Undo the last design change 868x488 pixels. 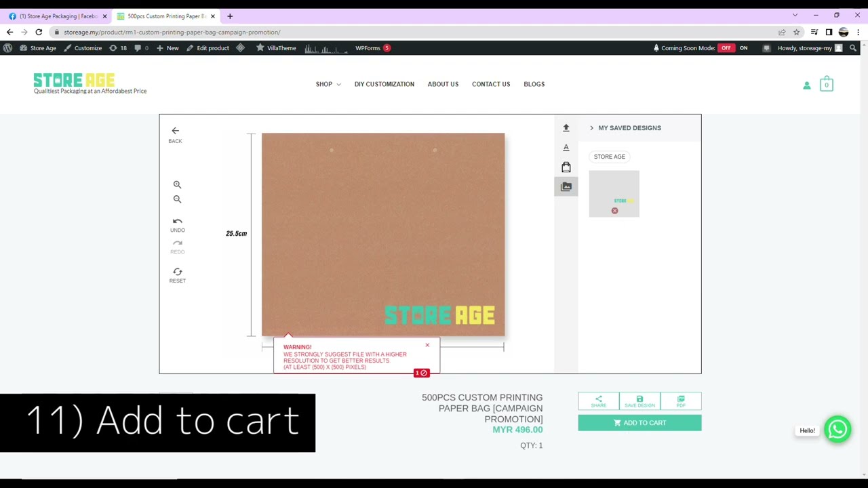click(x=177, y=225)
